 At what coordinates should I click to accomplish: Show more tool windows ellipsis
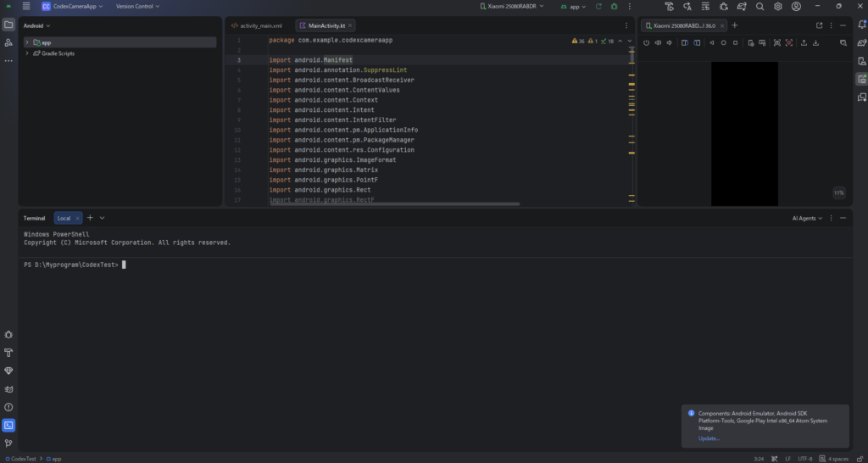pyautogui.click(x=8, y=61)
